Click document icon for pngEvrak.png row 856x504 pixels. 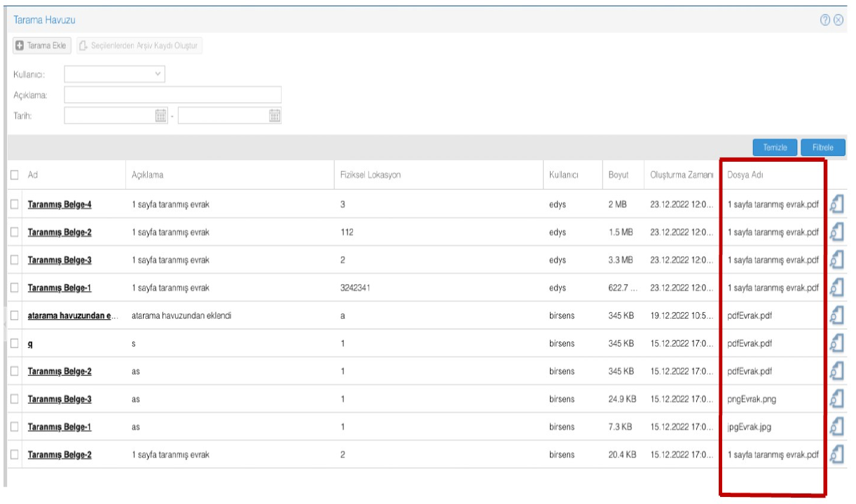click(x=837, y=400)
